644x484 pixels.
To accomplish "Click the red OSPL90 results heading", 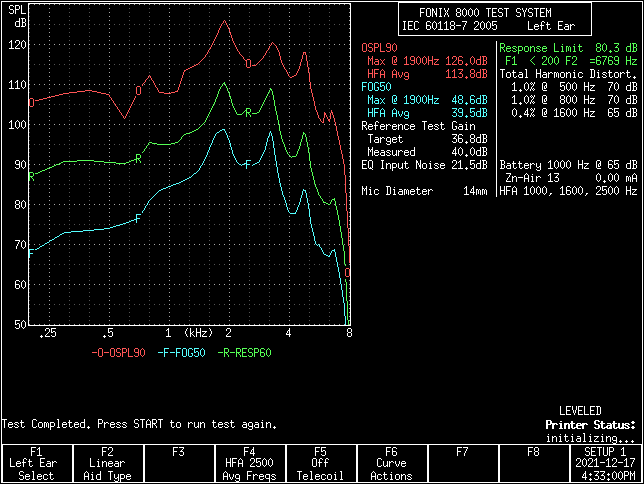I will (379, 48).
